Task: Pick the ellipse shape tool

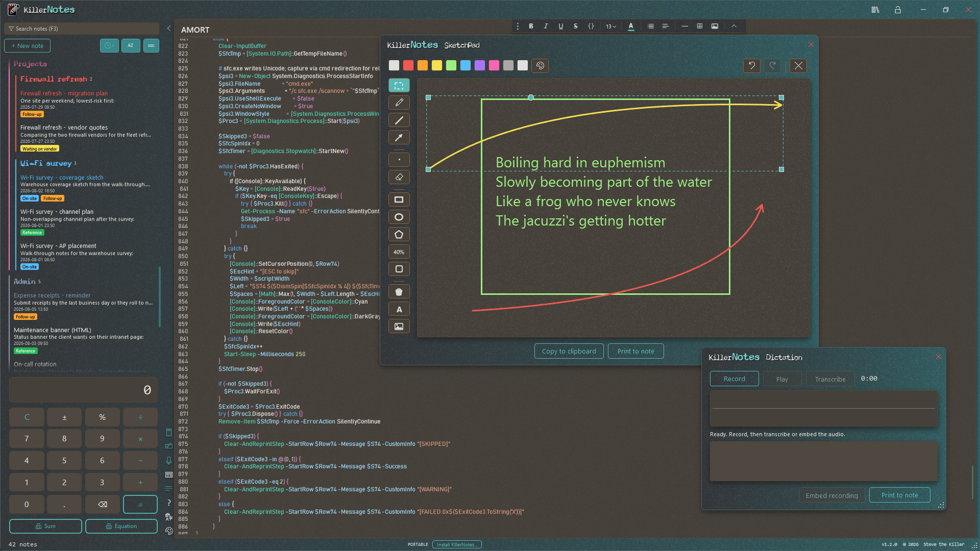Action: (399, 217)
